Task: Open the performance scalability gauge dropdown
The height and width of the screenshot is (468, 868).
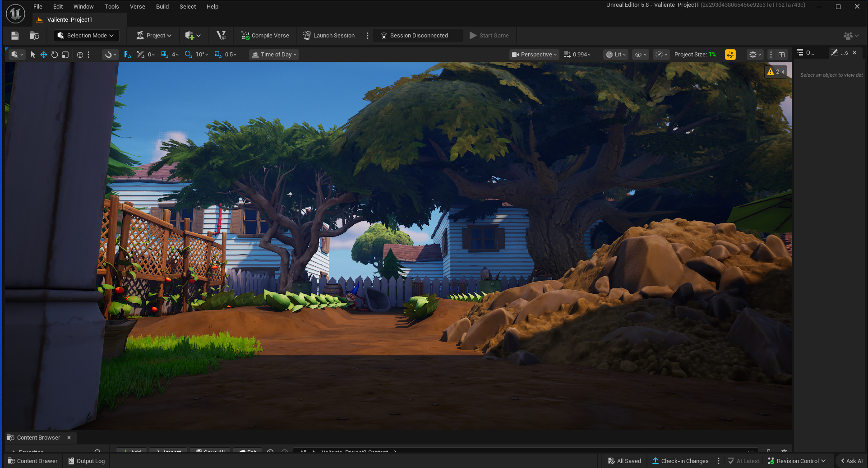Action: pos(661,55)
